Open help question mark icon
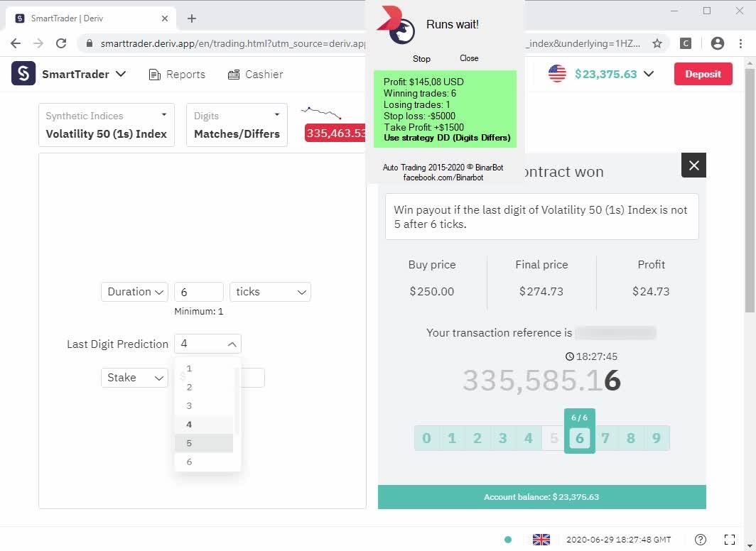Image resolution: width=756 pixels, height=551 pixels. click(x=701, y=540)
